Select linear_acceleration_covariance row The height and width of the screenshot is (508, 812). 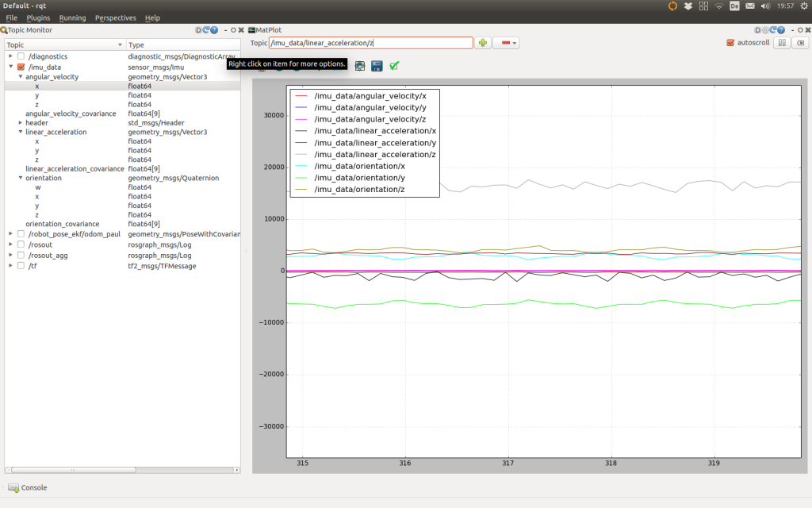tap(75, 168)
